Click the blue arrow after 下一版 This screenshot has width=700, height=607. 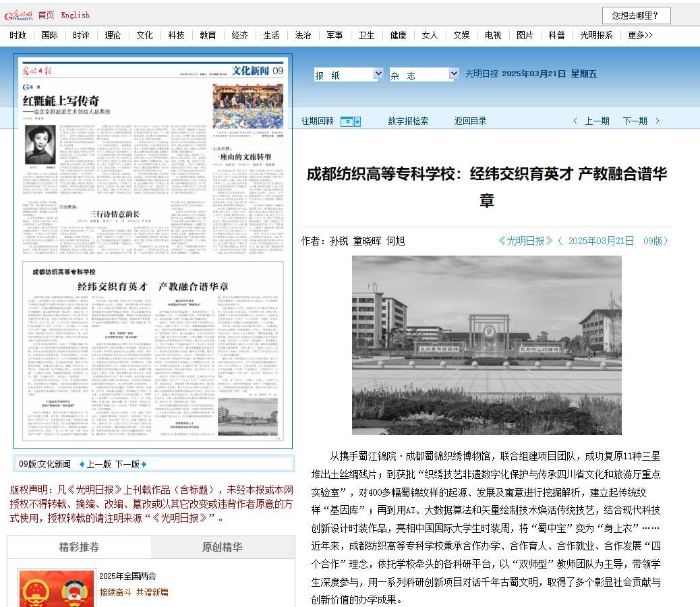point(144,464)
